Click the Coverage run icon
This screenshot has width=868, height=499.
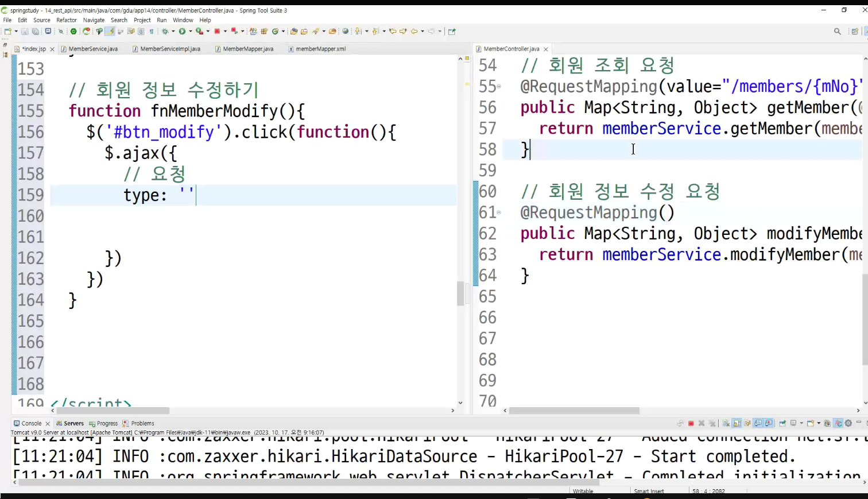199,32
